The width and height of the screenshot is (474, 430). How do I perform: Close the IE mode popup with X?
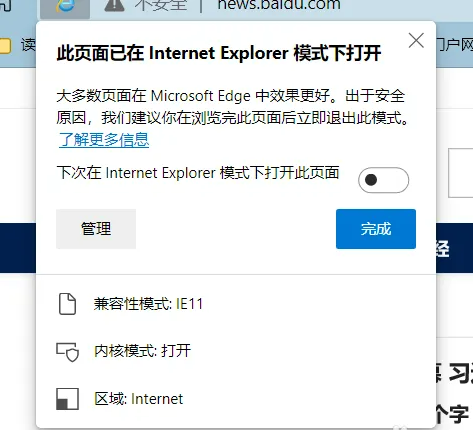coord(416,41)
